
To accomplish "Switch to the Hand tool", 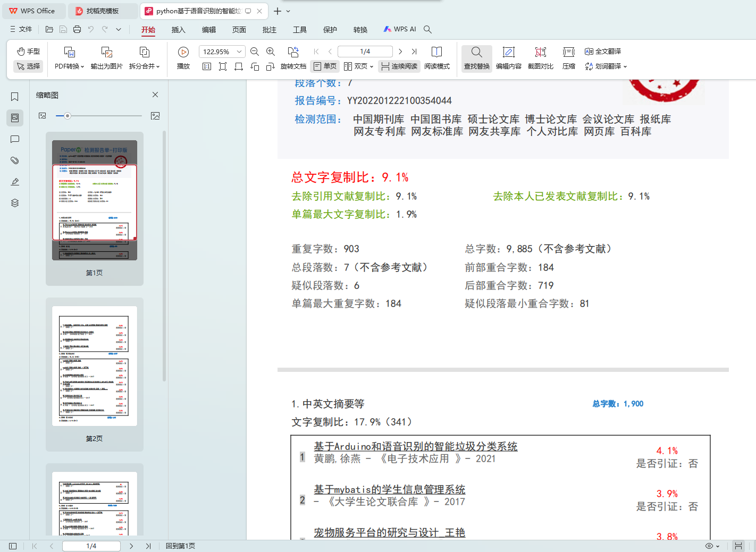I will click(x=28, y=52).
